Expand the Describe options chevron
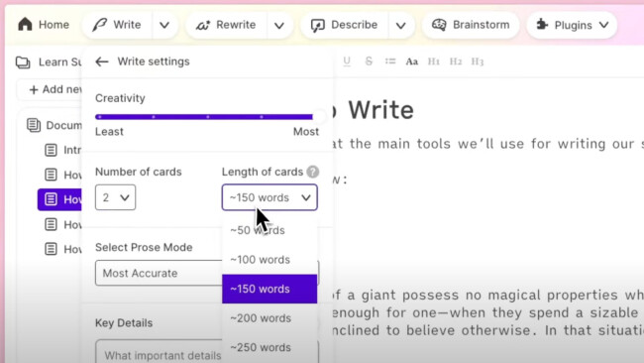 401,25
